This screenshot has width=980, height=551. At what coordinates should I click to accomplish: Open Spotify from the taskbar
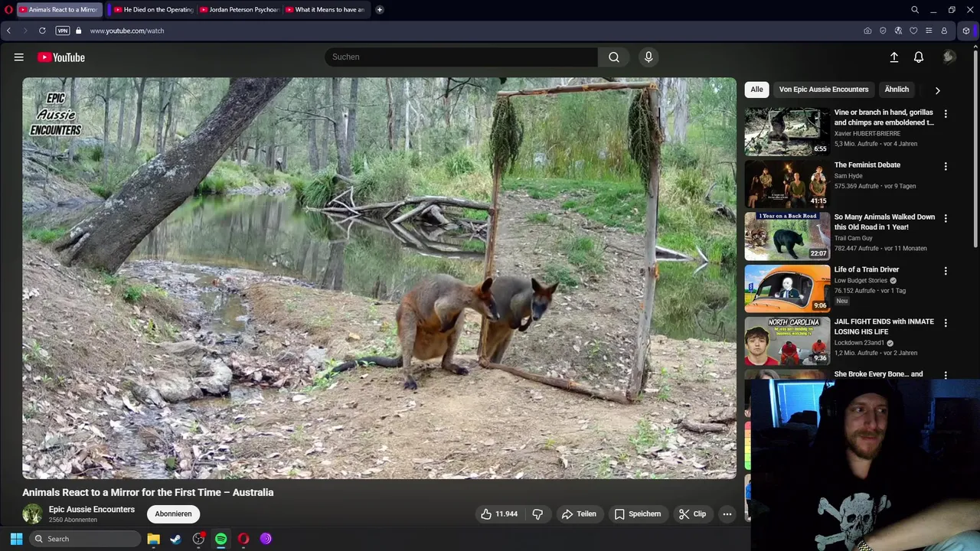click(220, 539)
